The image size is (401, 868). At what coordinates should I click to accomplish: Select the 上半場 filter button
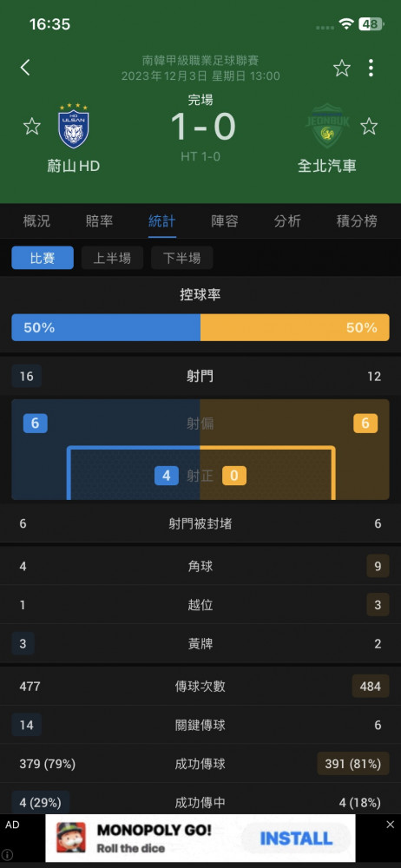(x=113, y=258)
